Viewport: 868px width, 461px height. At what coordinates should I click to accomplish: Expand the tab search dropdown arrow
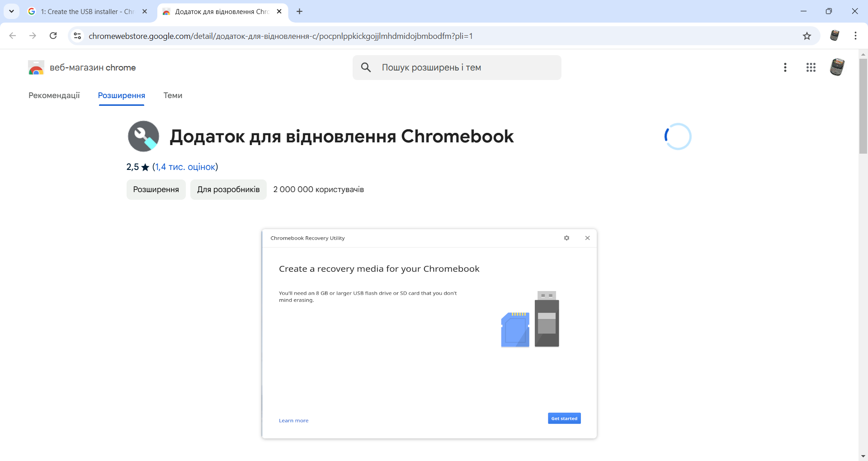tap(11, 11)
